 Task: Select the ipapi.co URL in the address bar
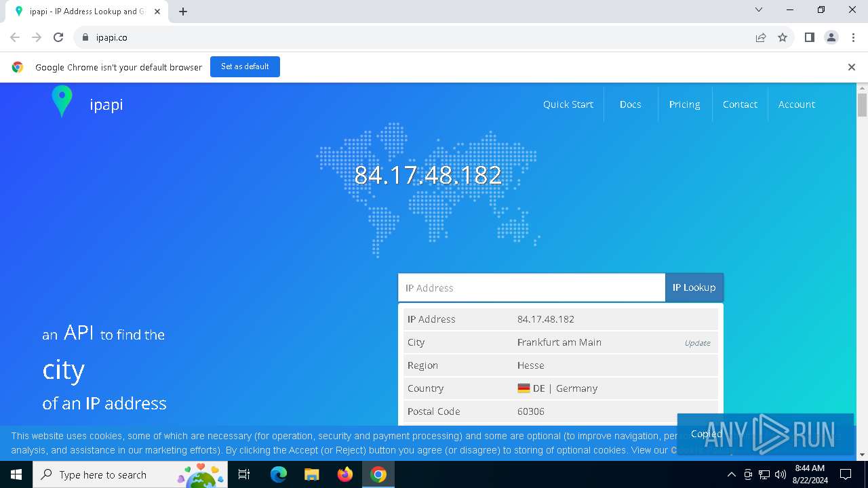112,37
